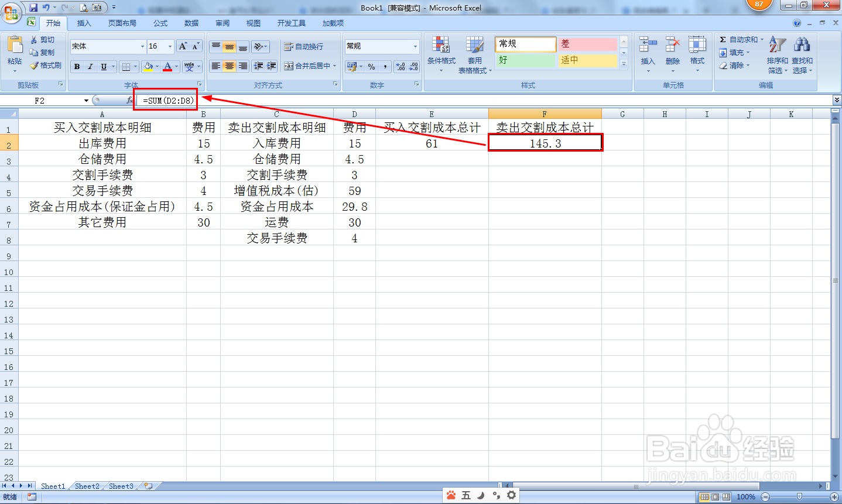Open Delete cells (删除) menu
Viewport: 842px width, 504px height.
[673, 54]
